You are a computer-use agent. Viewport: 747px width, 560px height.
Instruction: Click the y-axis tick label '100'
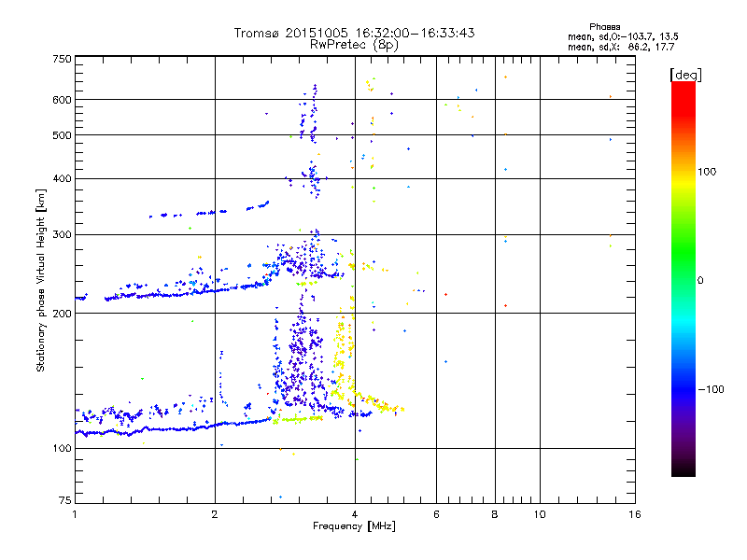pos(62,448)
